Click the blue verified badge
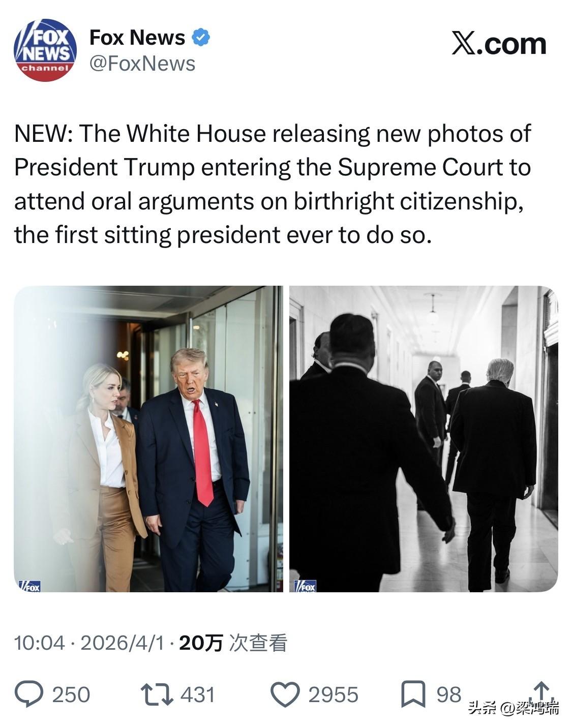 coord(201,37)
